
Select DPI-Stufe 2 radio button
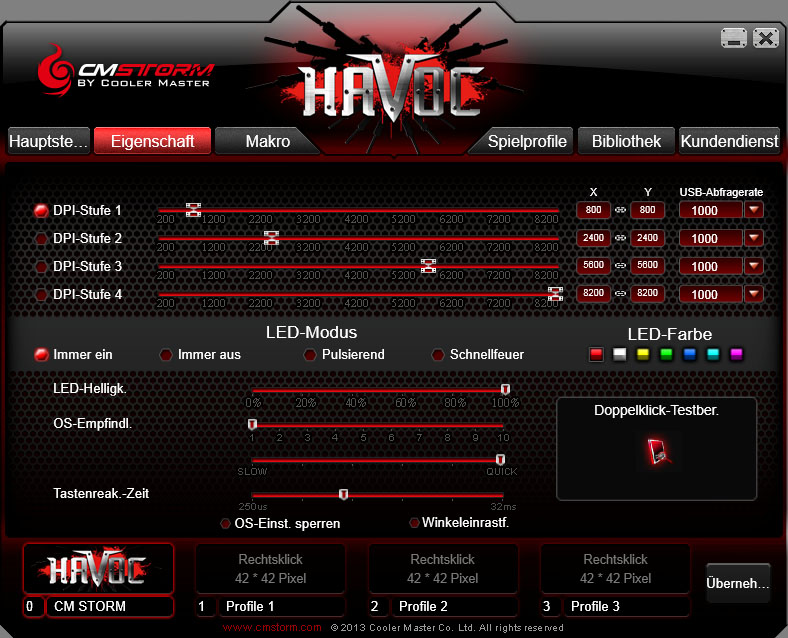point(41,238)
